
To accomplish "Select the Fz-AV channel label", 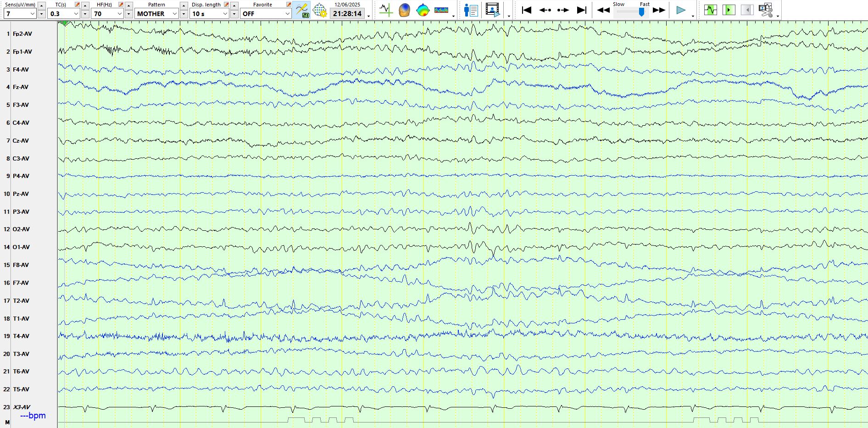I will click(x=21, y=87).
